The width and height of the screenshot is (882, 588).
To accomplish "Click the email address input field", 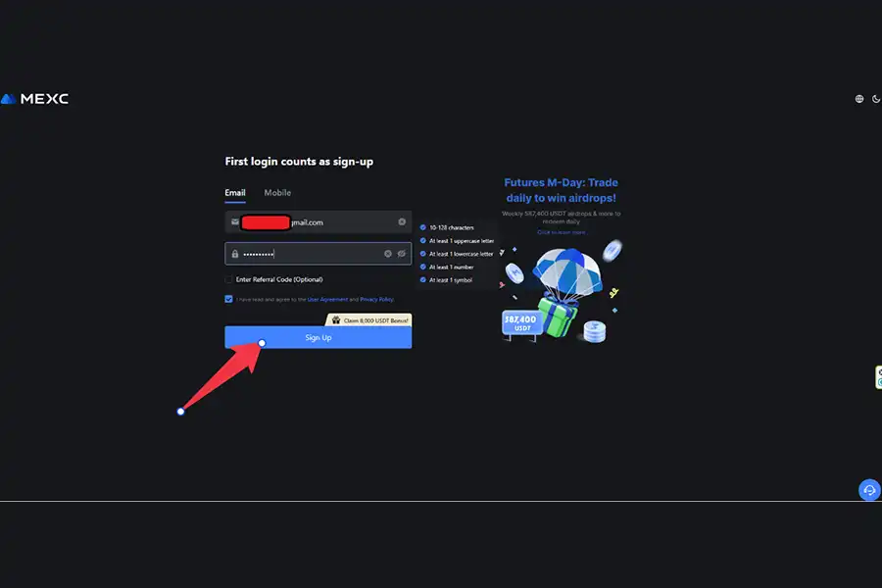I will (318, 222).
